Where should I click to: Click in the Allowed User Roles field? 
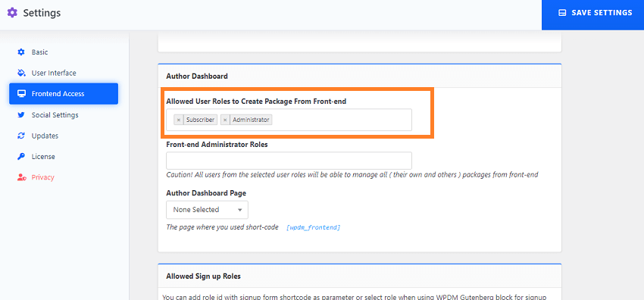click(x=289, y=120)
